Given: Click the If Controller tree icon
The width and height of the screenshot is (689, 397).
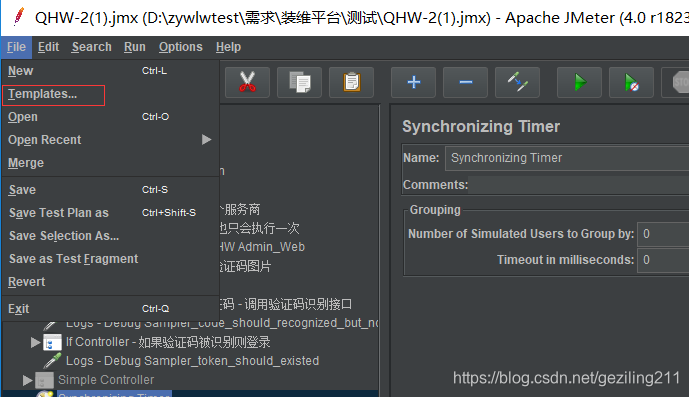Looking at the screenshot, I should tap(52, 342).
